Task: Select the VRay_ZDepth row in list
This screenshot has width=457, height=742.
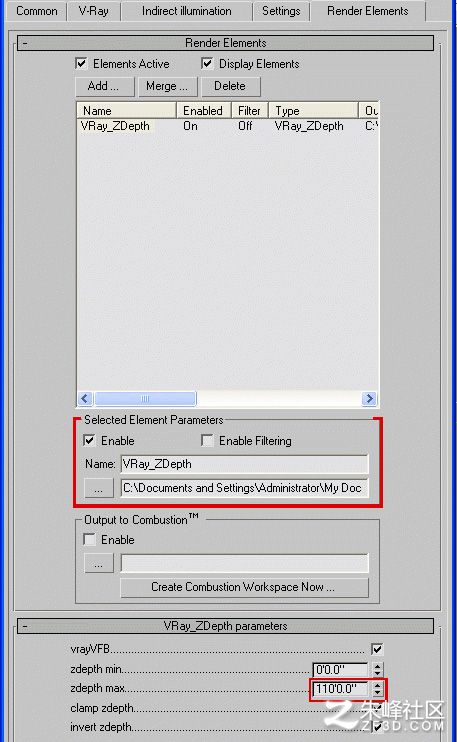Action: pyautogui.click(x=228, y=126)
